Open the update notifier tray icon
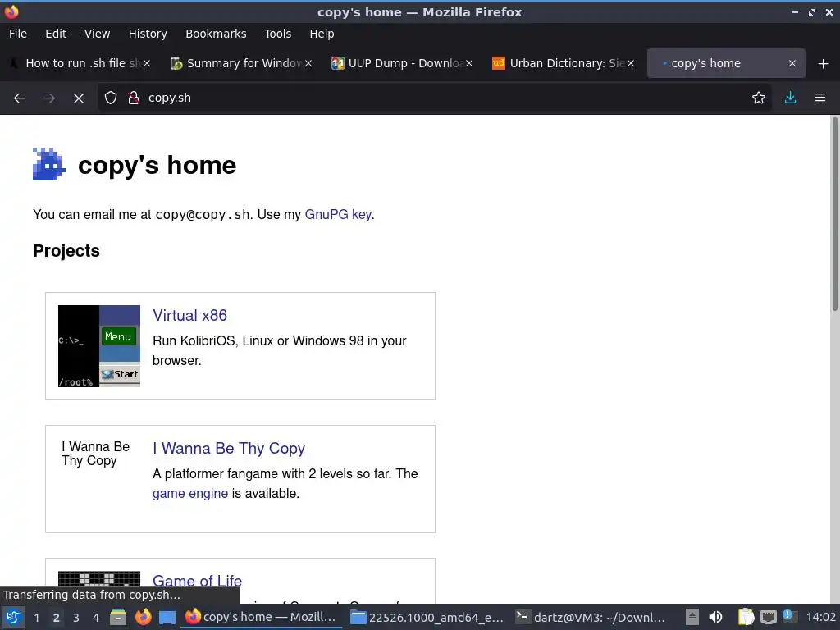 tap(789, 617)
